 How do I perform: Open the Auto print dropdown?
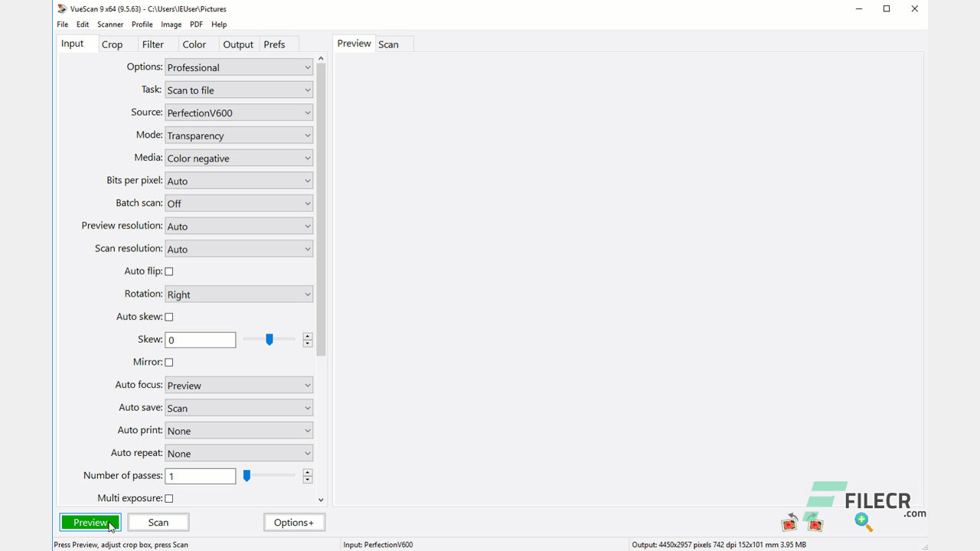click(x=239, y=431)
